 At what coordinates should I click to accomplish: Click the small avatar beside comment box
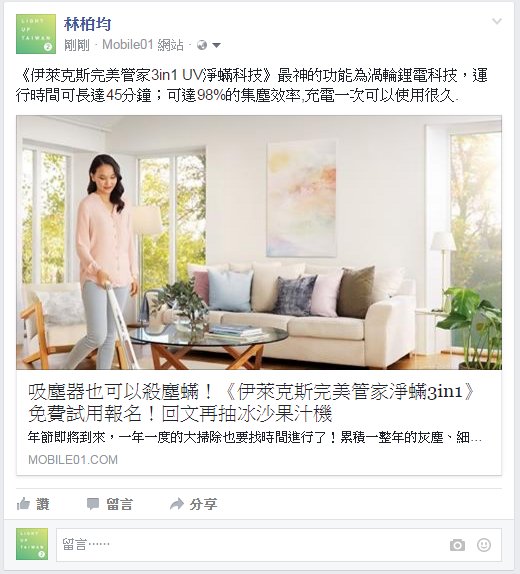tap(32, 544)
